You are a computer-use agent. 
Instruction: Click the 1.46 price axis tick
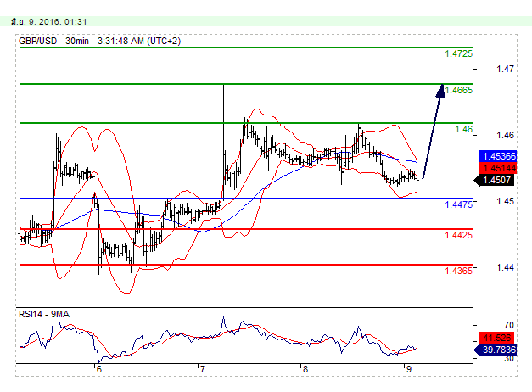pyautogui.click(x=505, y=136)
